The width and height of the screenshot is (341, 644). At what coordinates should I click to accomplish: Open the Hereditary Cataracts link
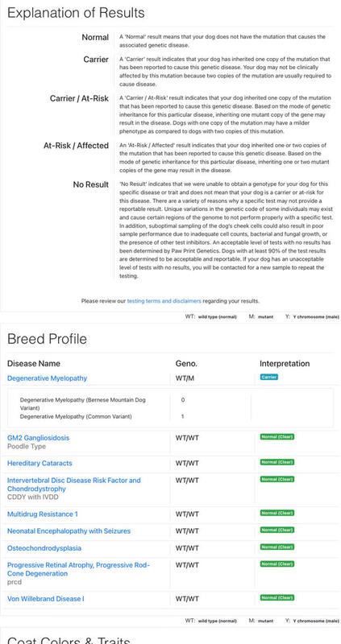[40, 464]
